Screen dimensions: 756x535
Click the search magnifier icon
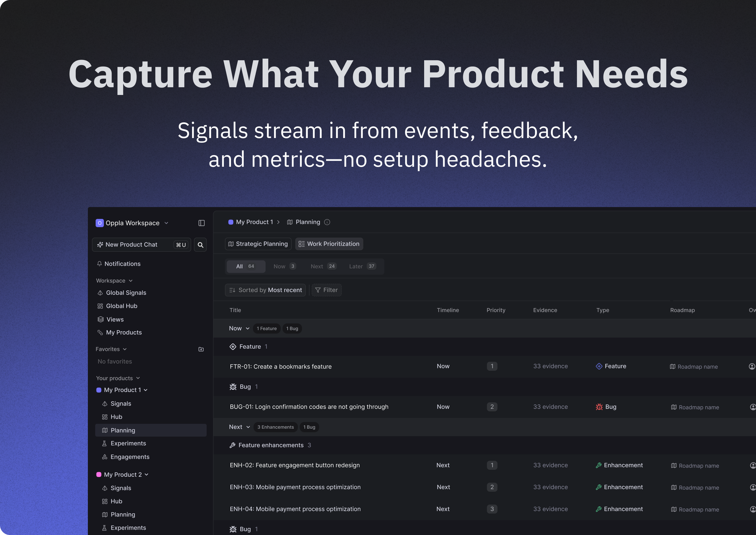coord(200,245)
